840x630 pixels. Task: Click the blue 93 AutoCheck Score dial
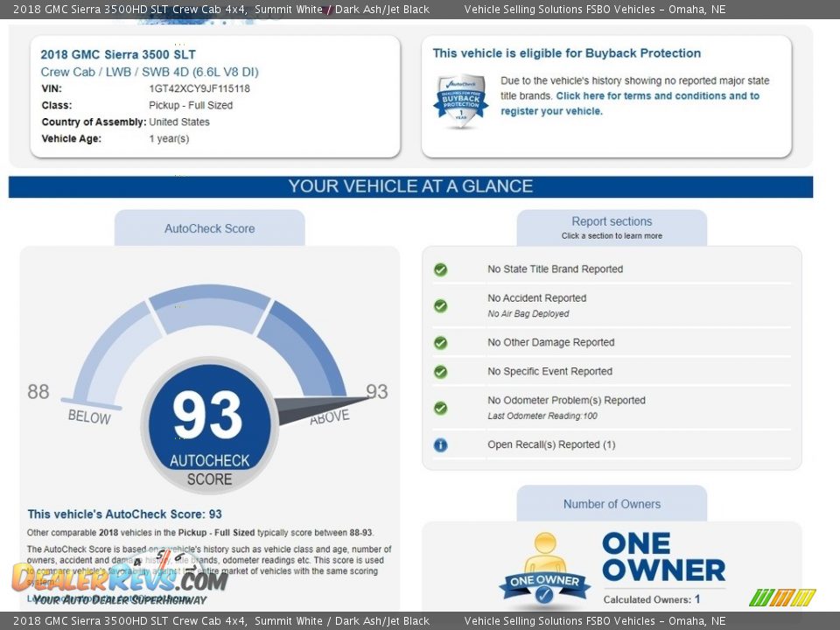click(209, 423)
